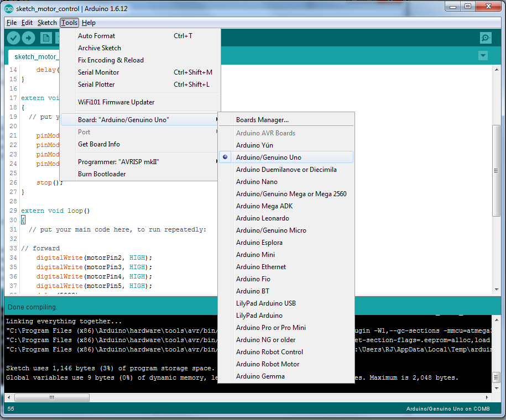
Task: Open the Sketch menu in menu bar
Action: pyautogui.click(x=47, y=23)
